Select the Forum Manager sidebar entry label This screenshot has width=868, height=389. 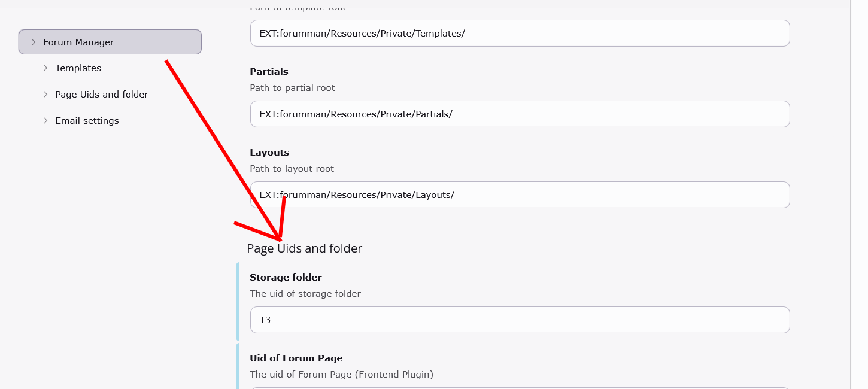click(78, 42)
